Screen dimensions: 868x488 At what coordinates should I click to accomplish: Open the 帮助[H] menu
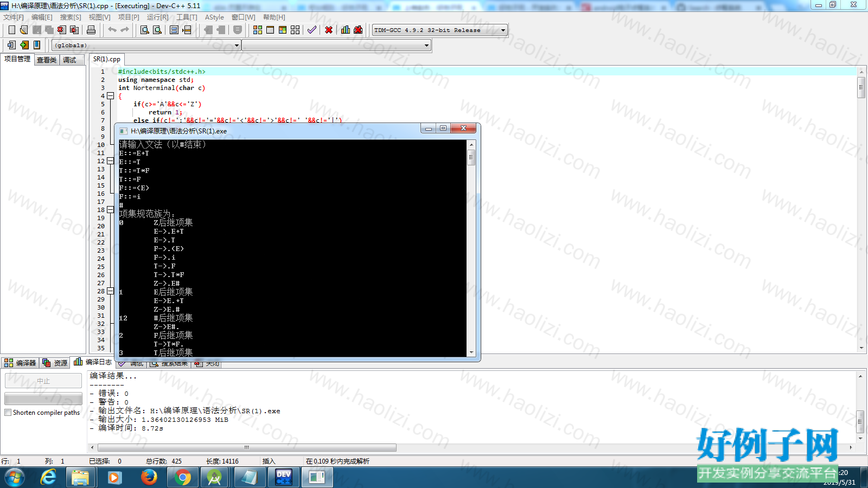coord(274,17)
